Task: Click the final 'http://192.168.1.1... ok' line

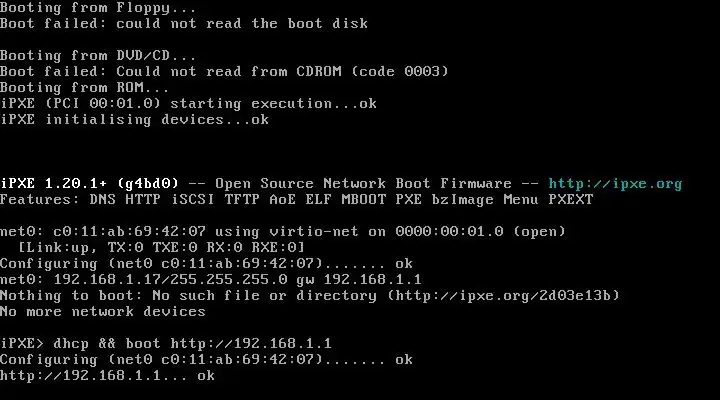Action: 107,376
